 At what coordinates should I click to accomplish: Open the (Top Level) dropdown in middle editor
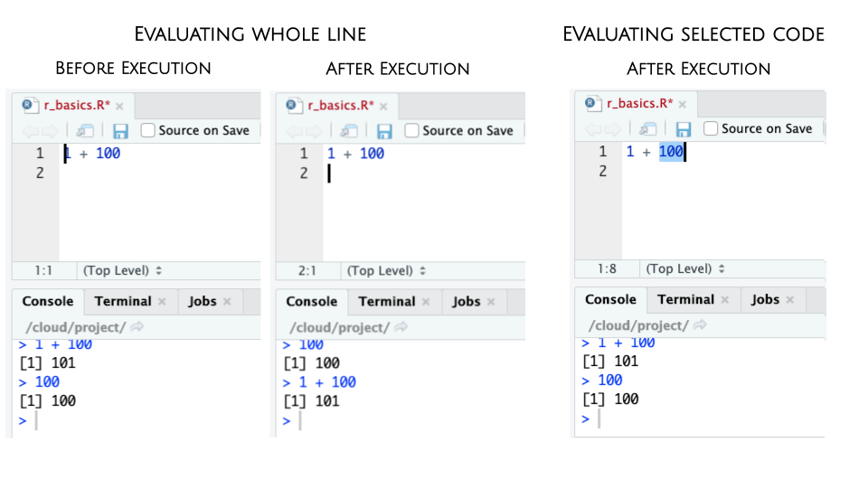(386, 270)
